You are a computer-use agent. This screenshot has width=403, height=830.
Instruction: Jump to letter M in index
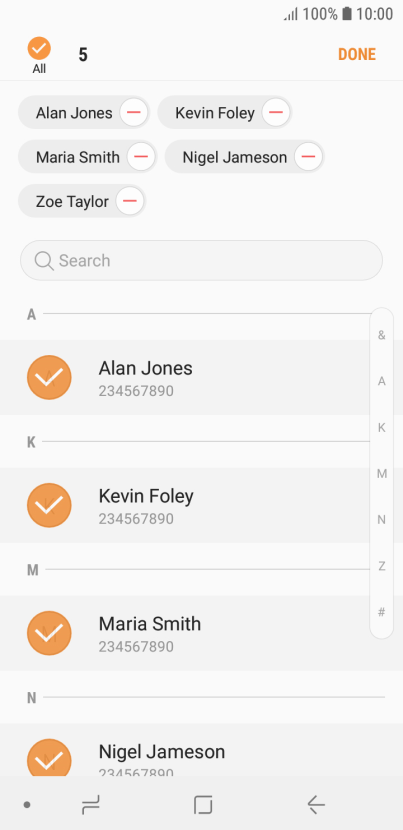381,474
